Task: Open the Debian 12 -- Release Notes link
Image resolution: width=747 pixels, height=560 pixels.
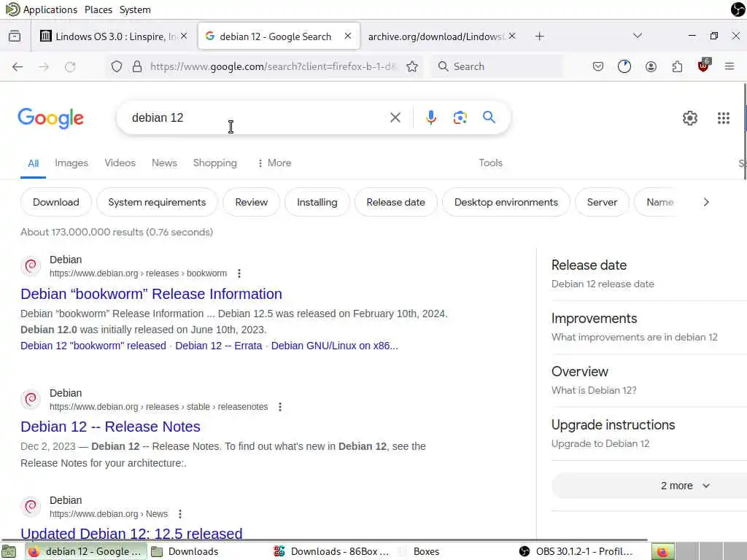Action: click(110, 427)
